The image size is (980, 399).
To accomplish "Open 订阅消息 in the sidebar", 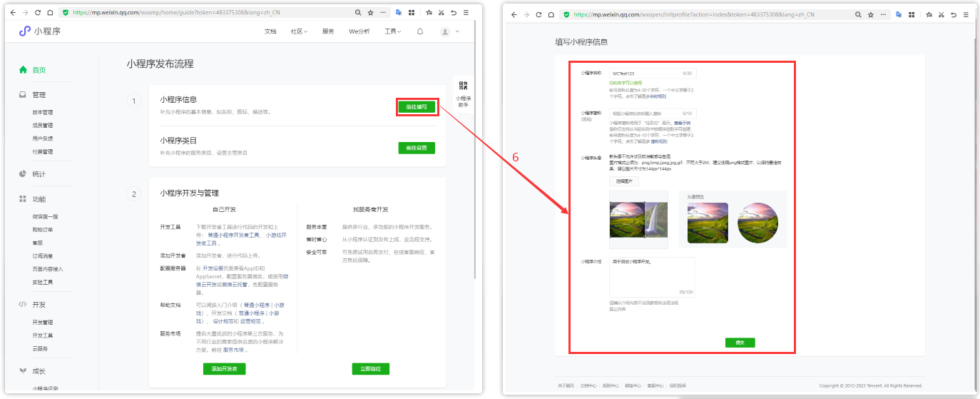I will (43, 256).
